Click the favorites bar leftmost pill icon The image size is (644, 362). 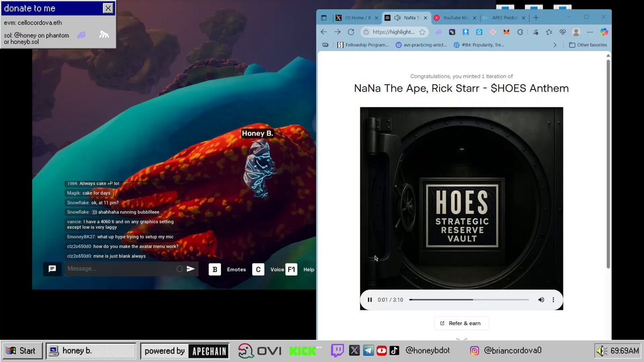coord(325,45)
